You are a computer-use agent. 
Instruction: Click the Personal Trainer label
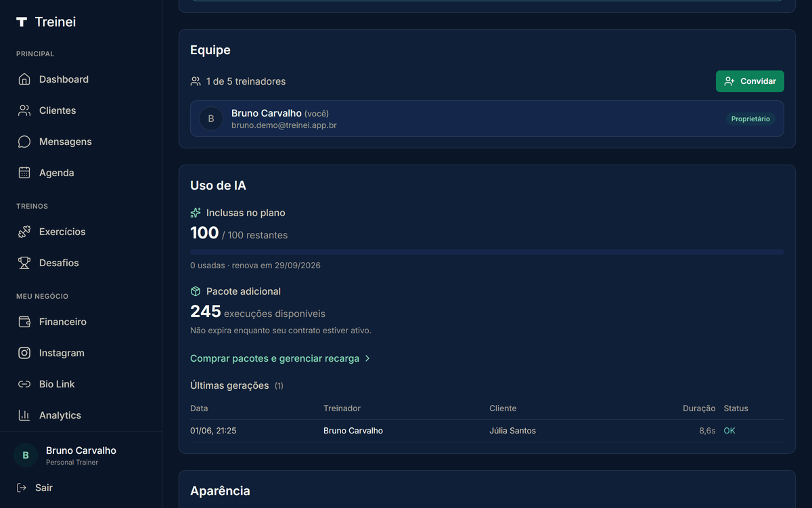coord(72,463)
